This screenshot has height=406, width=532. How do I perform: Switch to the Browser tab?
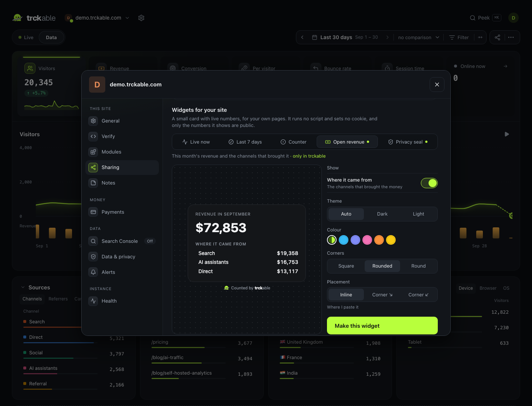(x=488, y=288)
